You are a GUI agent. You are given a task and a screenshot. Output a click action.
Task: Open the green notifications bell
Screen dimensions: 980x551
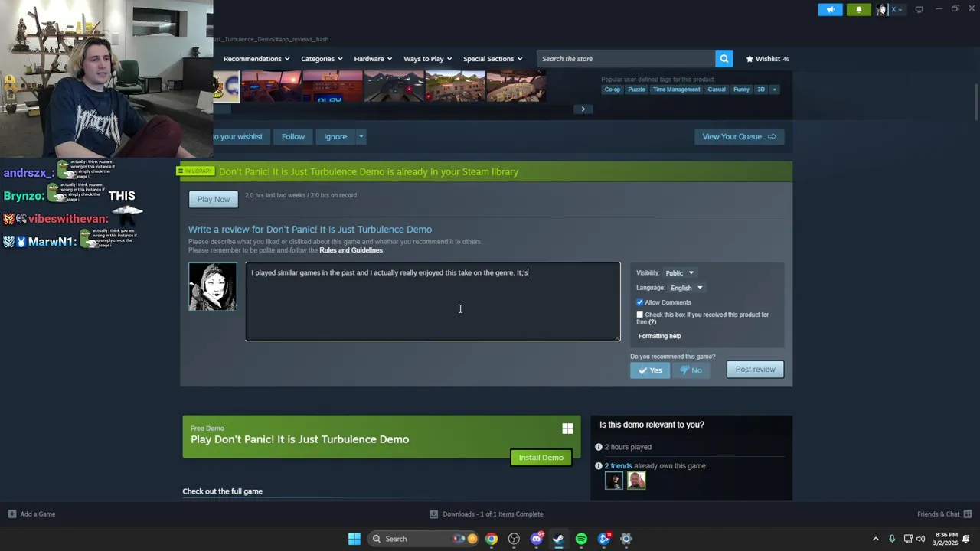858,10
